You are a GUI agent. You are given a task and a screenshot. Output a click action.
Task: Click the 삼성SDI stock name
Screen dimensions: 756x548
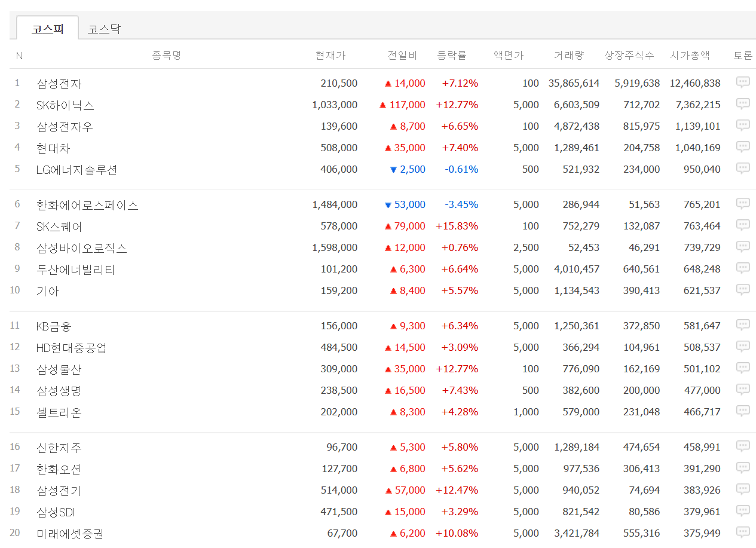[x=56, y=512]
